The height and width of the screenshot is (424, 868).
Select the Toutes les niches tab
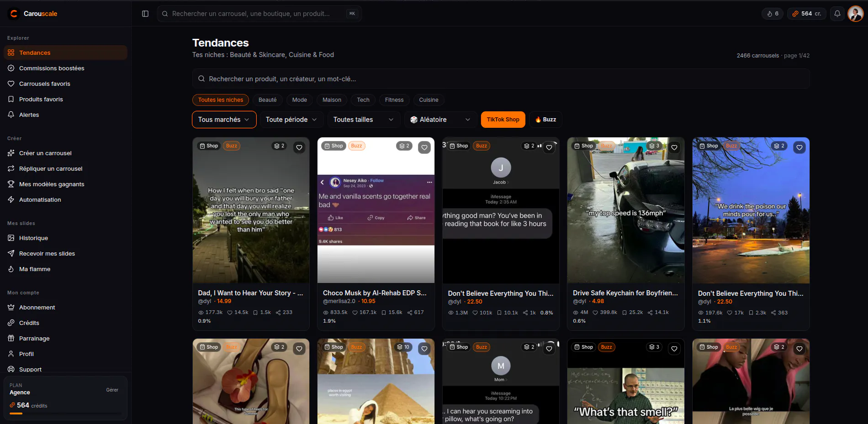[x=221, y=100]
